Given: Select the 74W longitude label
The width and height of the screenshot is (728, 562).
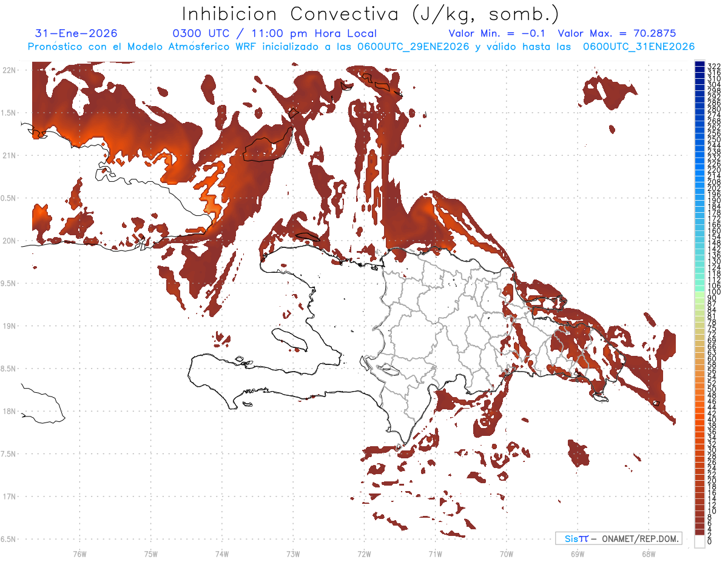Looking at the screenshot, I should [222, 554].
